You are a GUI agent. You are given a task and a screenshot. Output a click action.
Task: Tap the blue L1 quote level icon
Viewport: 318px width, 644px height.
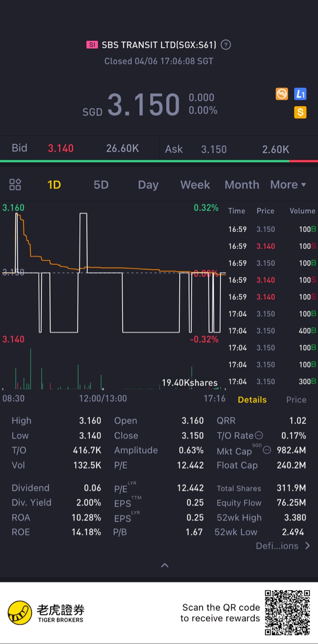(300, 94)
